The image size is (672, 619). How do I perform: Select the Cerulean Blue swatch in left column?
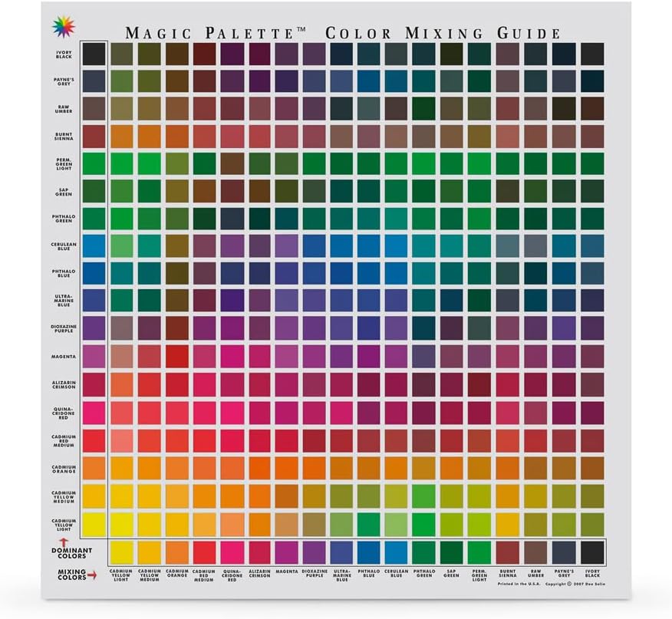click(94, 246)
